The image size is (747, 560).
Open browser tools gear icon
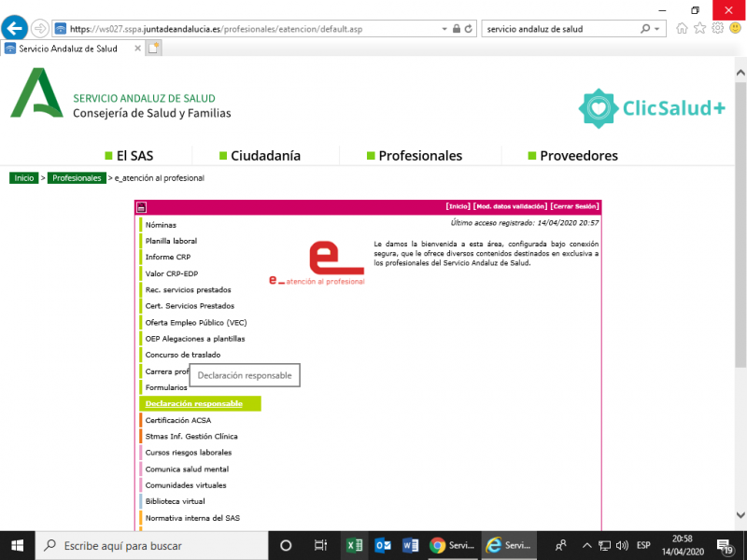coord(717,28)
